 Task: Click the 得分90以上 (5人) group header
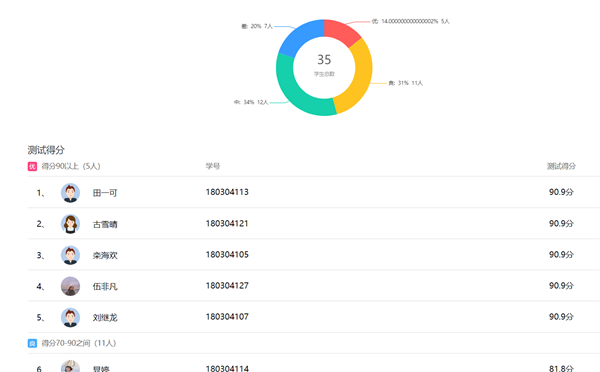[71, 166]
